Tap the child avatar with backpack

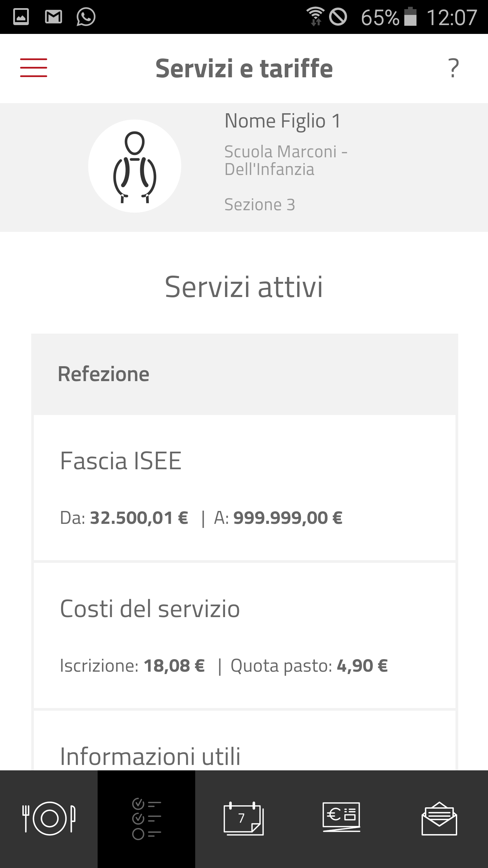(x=135, y=166)
